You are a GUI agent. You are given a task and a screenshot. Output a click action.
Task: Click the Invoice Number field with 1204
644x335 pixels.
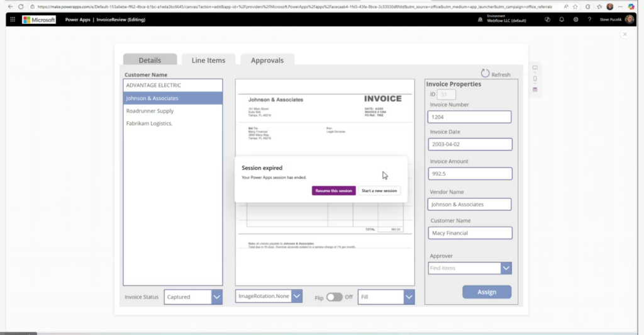pos(469,116)
